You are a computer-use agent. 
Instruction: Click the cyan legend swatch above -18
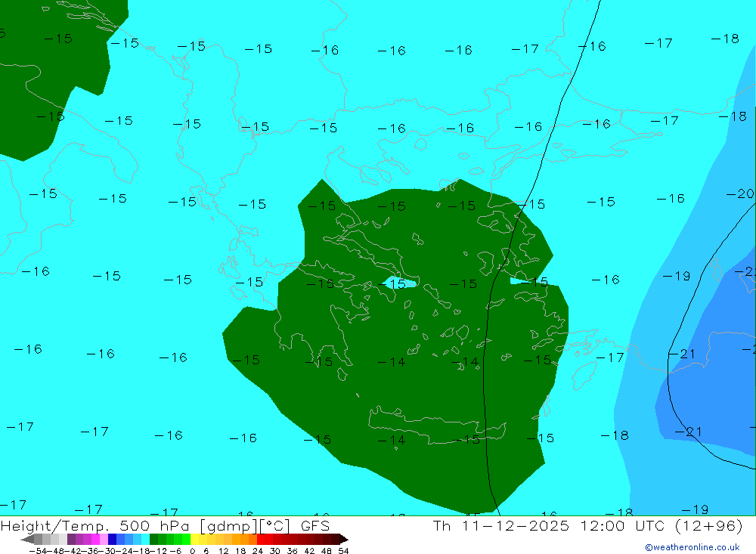coord(145,539)
